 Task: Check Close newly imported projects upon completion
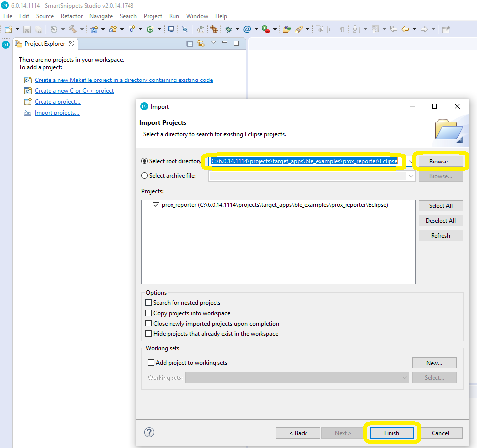point(148,324)
